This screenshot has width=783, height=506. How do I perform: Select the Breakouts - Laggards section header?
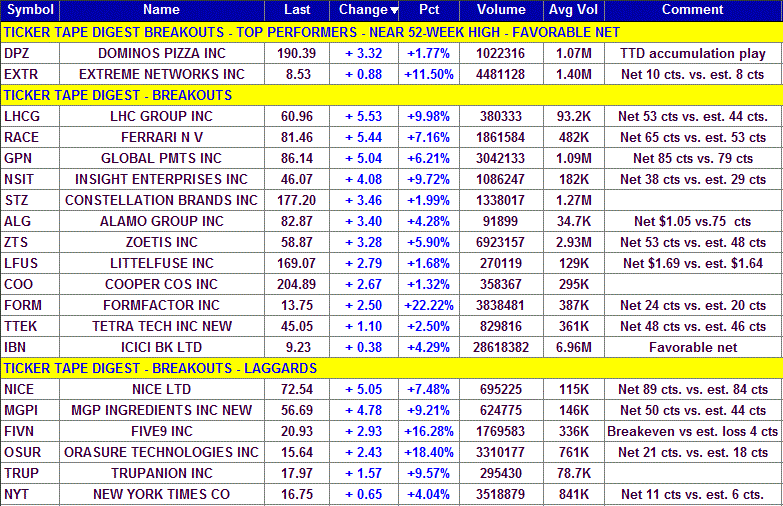(x=392, y=368)
